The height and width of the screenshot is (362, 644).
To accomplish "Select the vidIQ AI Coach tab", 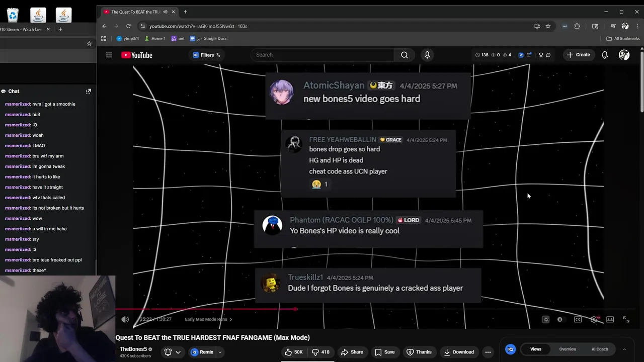I will coord(600,349).
